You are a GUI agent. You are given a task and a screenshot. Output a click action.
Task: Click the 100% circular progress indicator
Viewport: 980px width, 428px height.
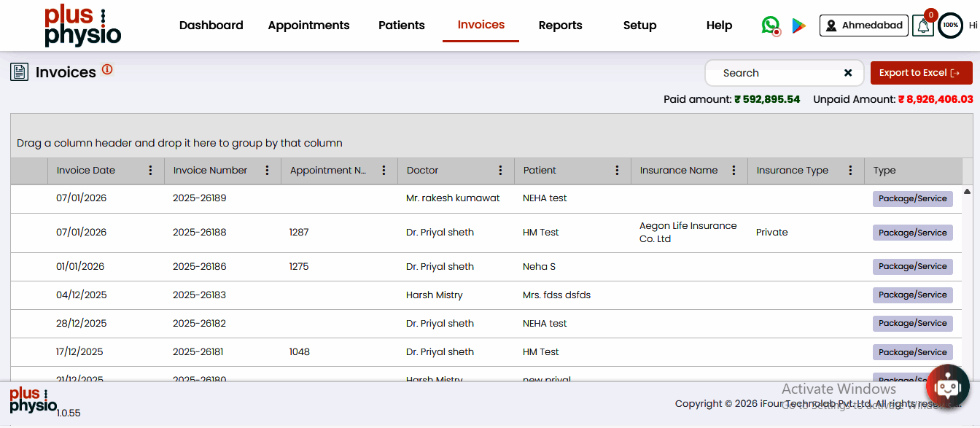click(x=950, y=26)
